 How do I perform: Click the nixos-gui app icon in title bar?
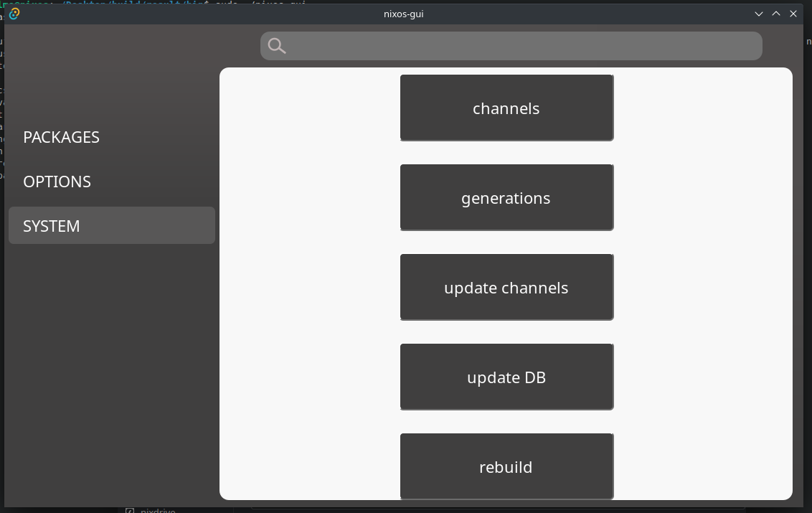tap(14, 14)
